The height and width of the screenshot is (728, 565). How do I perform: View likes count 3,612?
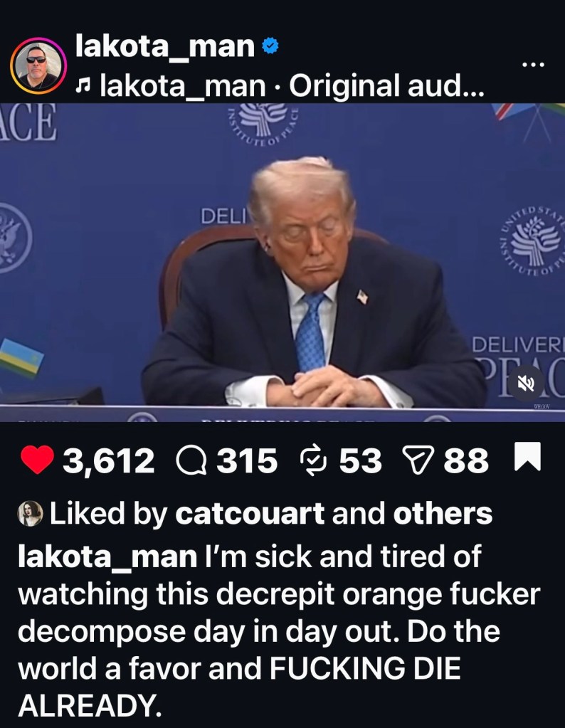[x=108, y=460]
